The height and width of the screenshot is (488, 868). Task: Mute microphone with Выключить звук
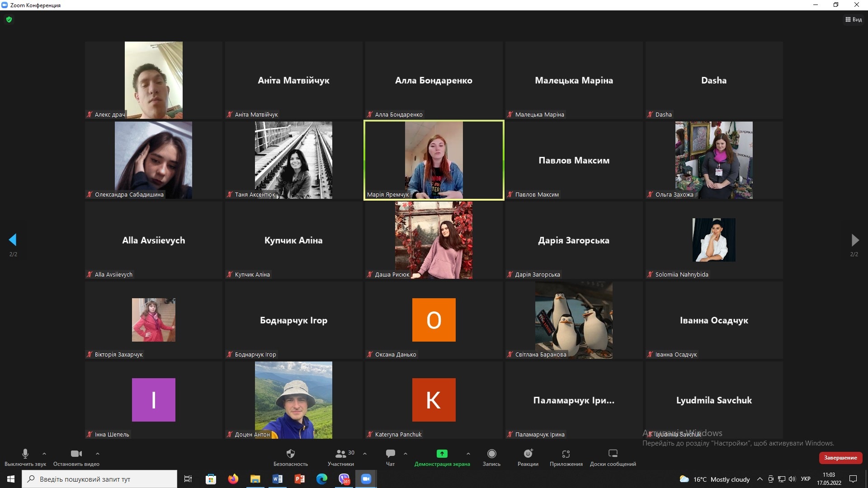click(x=25, y=454)
